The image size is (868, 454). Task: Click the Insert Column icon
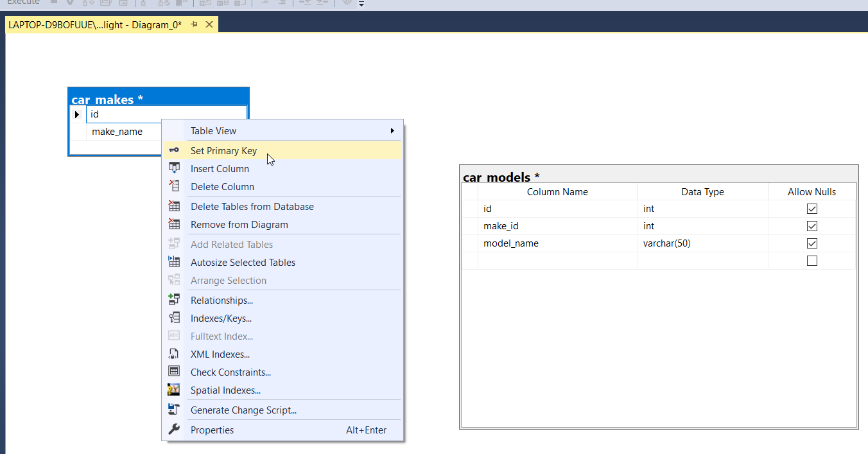(x=174, y=168)
